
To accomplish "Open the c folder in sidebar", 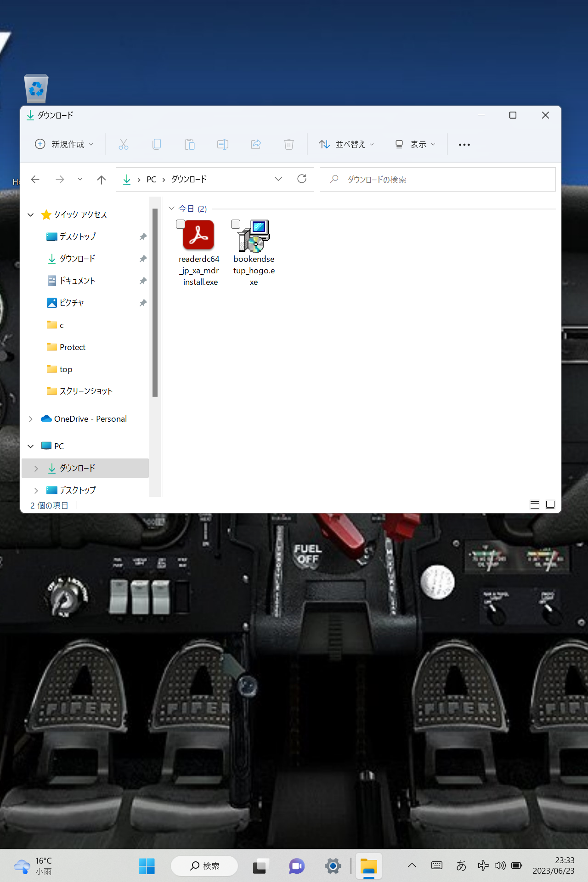I will (62, 325).
